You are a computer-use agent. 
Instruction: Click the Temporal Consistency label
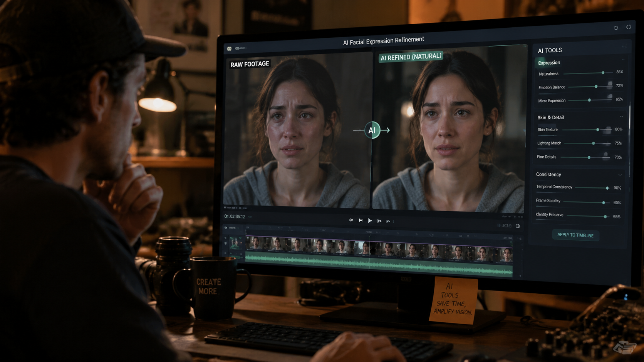click(554, 187)
